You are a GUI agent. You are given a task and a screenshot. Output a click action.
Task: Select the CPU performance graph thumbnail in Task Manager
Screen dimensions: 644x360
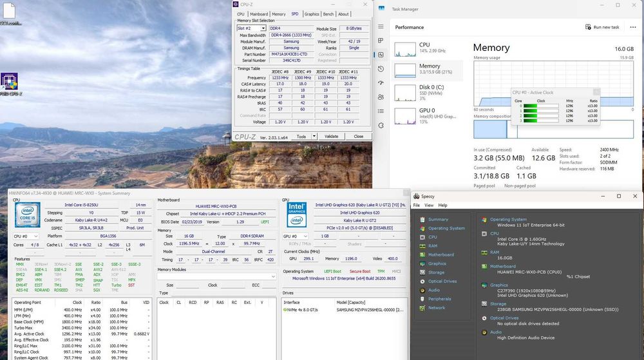click(405, 49)
